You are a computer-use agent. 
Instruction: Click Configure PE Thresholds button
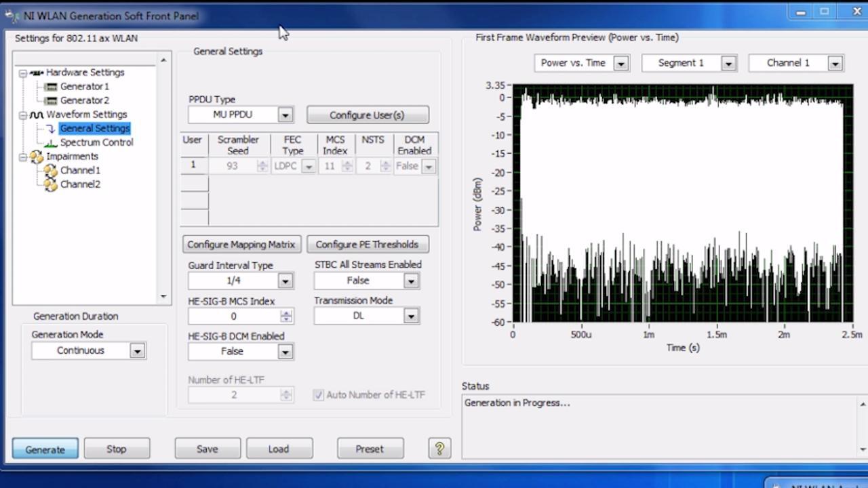tap(367, 244)
